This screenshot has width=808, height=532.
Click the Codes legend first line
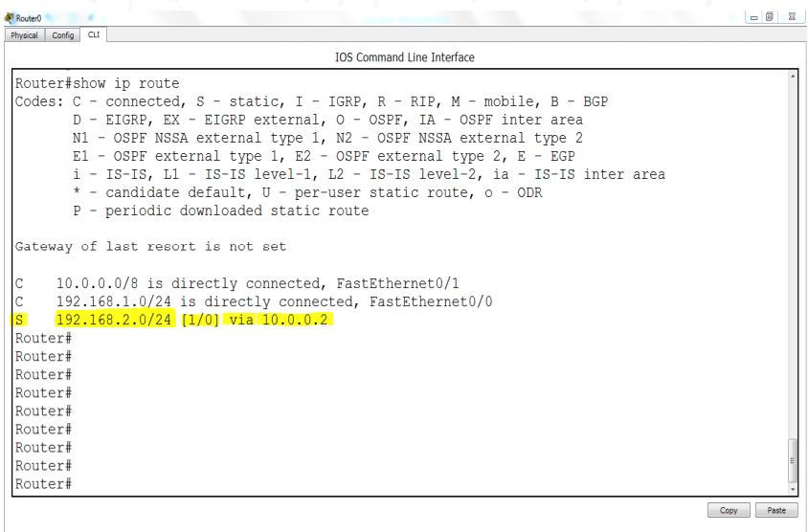(311, 101)
